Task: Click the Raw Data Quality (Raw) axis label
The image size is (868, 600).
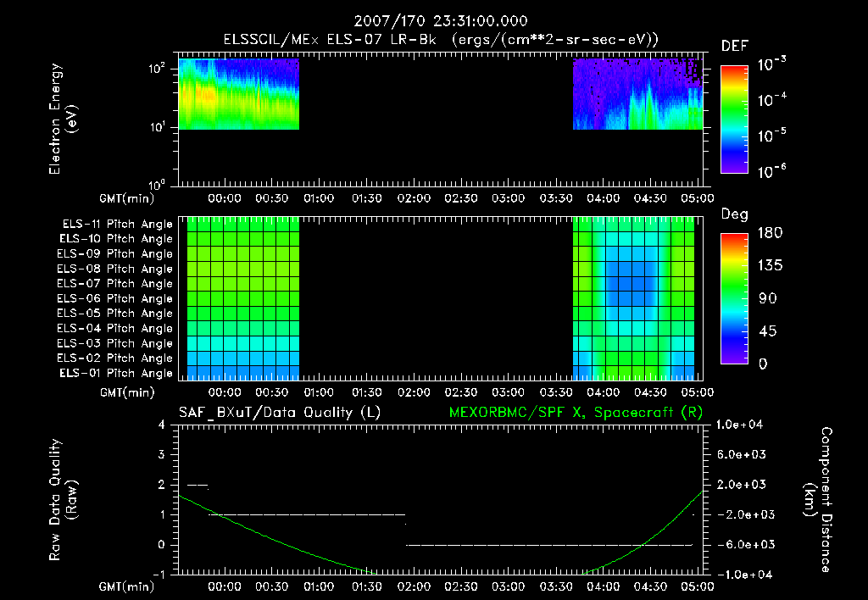Action: [63, 500]
